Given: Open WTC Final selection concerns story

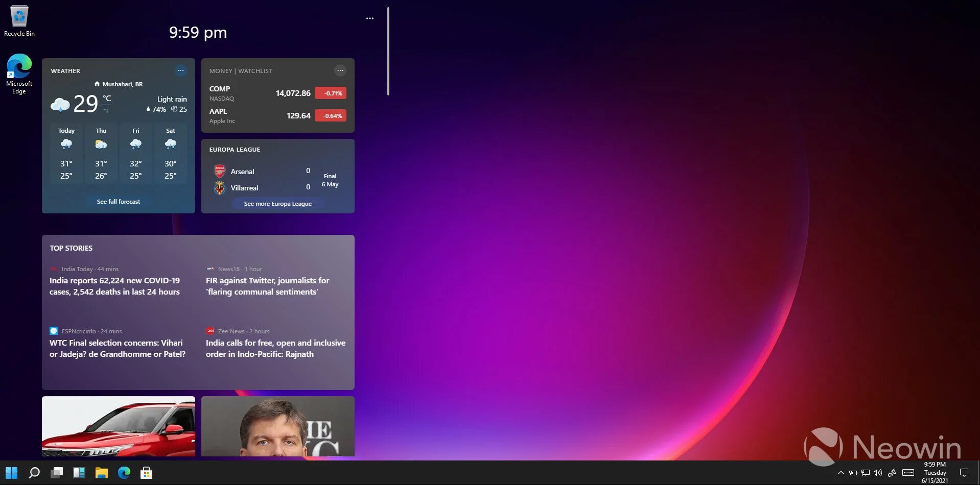Looking at the screenshot, I should tap(118, 349).
